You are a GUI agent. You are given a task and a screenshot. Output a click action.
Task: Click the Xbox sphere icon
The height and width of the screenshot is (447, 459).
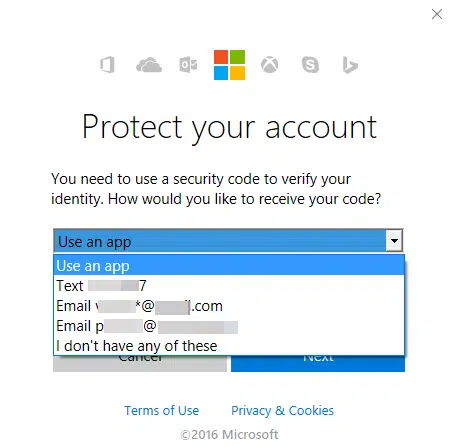270,65
